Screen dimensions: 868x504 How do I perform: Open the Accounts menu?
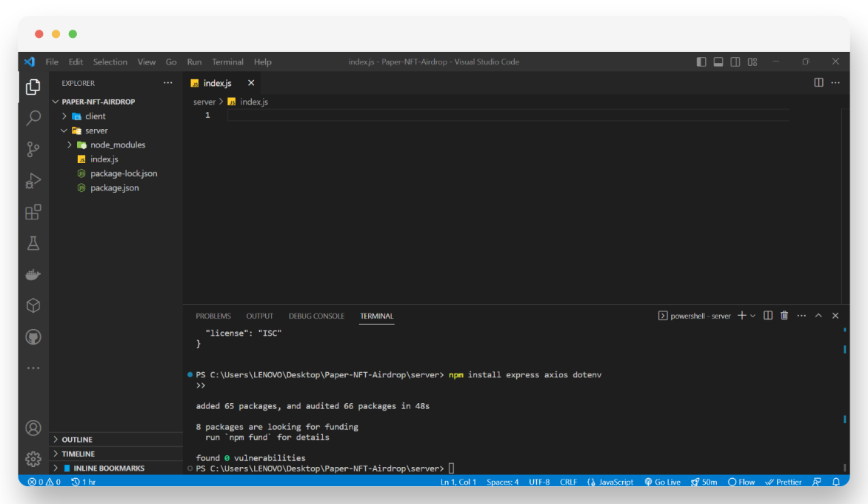click(33, 428)
